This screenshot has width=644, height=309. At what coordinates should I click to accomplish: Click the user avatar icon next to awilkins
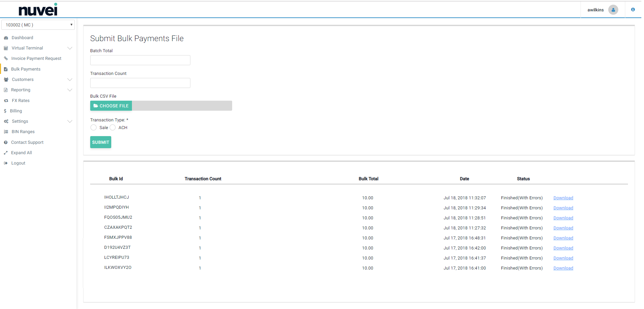tap(613, 10)
